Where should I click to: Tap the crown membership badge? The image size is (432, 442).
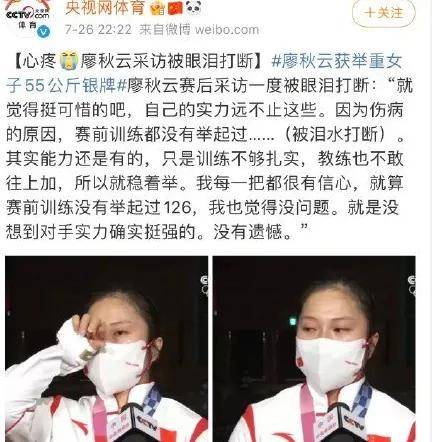[157, 8]
